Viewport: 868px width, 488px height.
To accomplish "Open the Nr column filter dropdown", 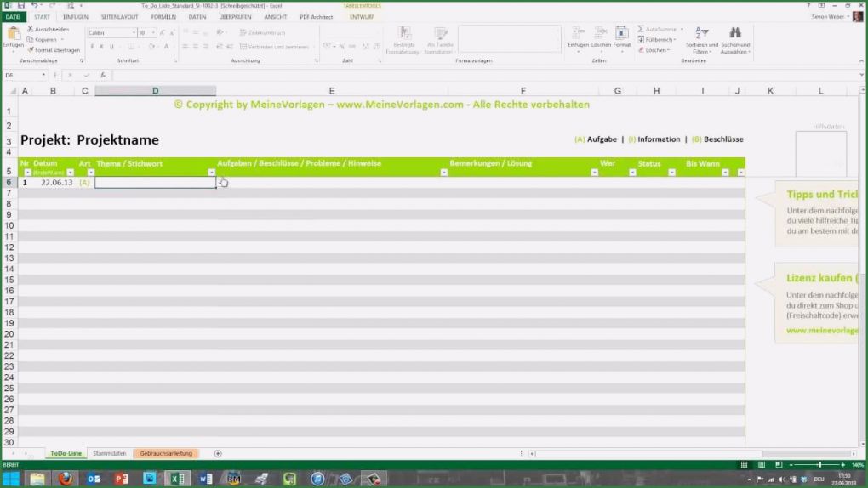I will click(x=27, y=173).
